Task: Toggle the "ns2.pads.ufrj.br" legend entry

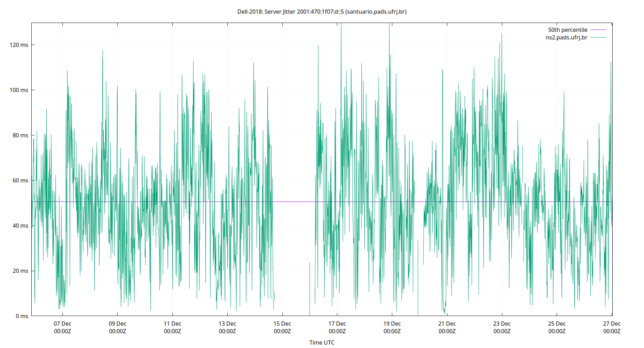Action: (x=566, y=38)
